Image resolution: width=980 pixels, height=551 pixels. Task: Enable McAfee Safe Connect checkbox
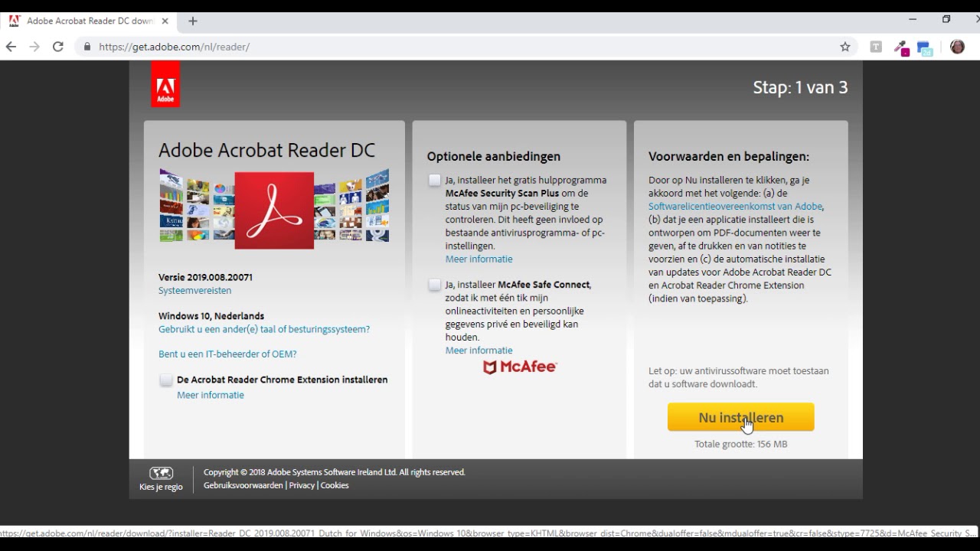point(435,285)
